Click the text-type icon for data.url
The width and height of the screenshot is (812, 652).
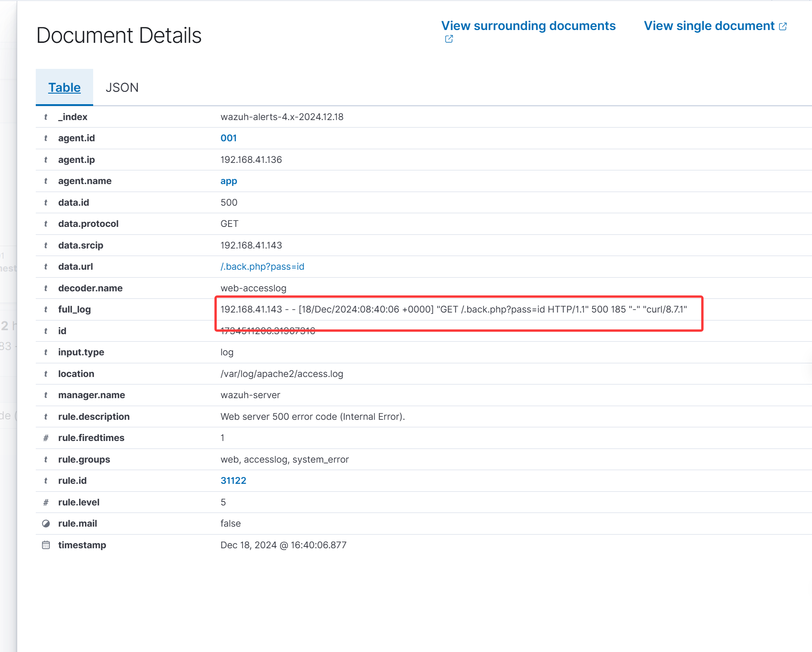point(45,267)
